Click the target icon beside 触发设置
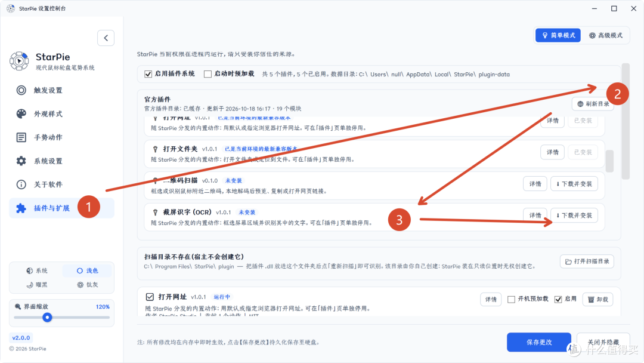 21,90
